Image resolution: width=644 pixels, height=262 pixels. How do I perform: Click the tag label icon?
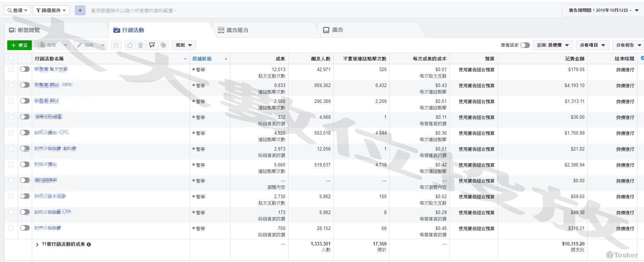pos(163,45)
